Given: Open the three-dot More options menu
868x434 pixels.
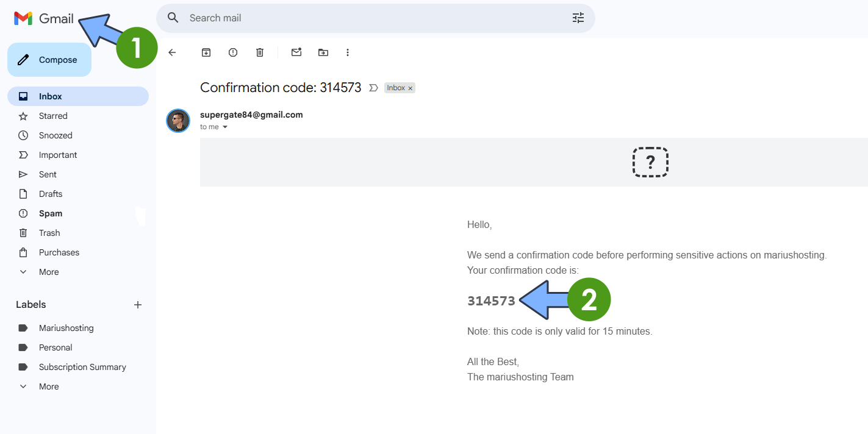Looking at the screenshot, I should (x=348, y=52).
